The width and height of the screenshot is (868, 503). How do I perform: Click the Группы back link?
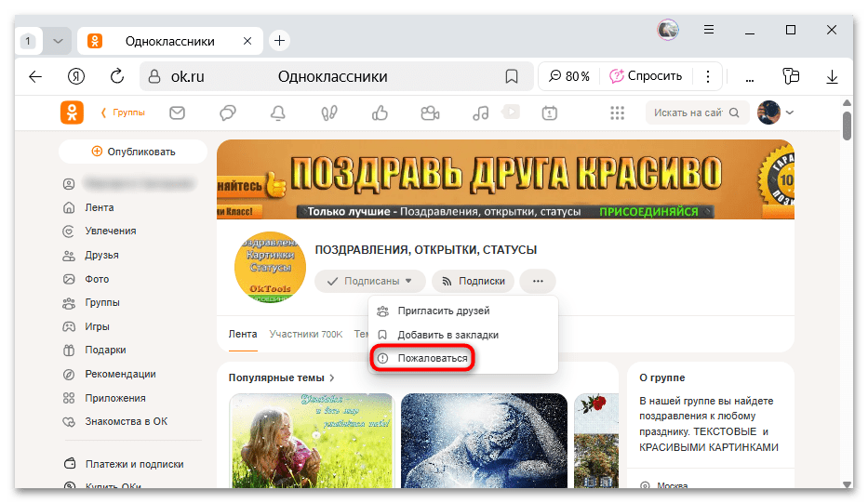(x=123, y=113)
